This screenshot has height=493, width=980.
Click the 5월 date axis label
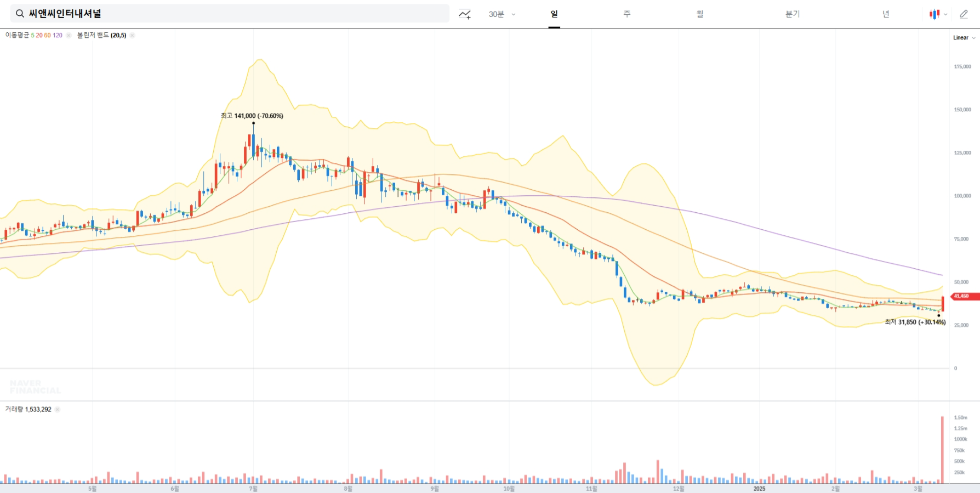click(93, 489)
